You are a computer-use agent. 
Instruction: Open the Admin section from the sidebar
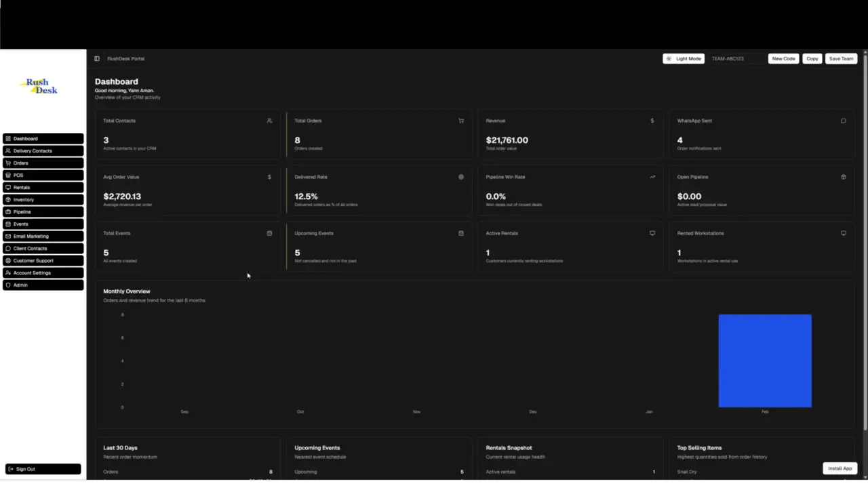pos(43,285)
